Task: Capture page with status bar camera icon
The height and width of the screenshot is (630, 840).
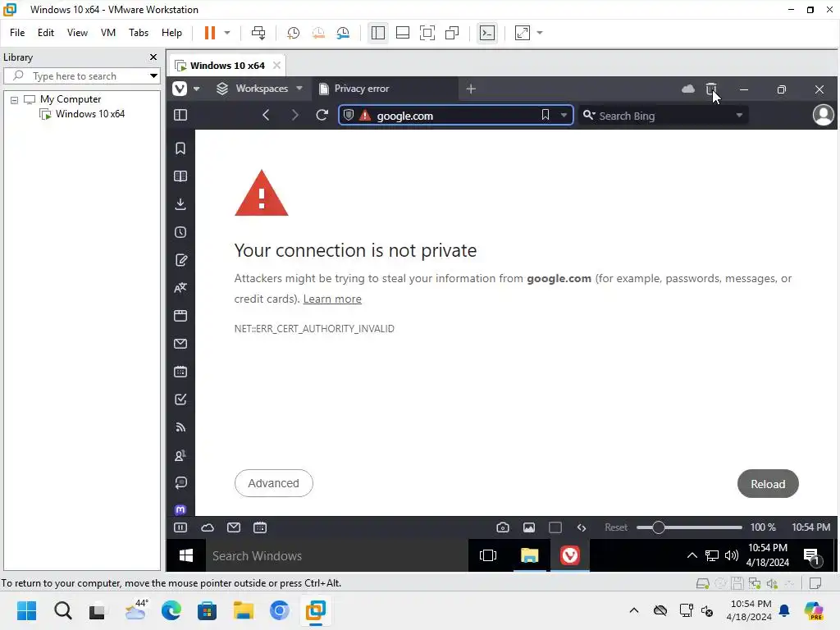Action: (503, 527)
